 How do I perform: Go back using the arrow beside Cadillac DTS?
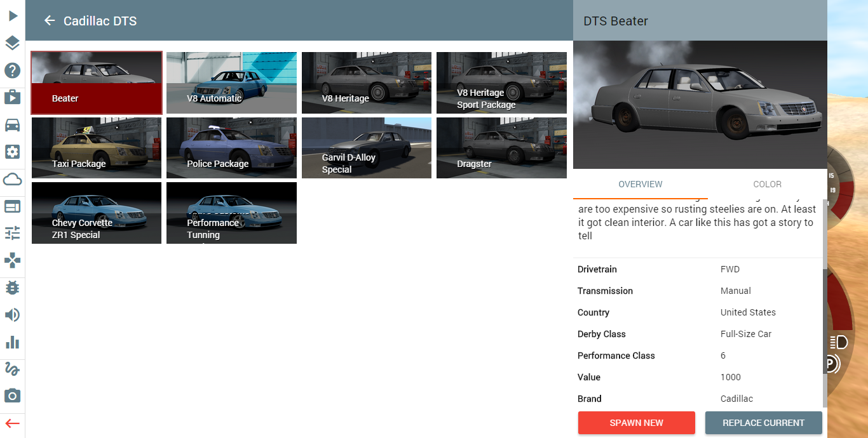point(50,21)
